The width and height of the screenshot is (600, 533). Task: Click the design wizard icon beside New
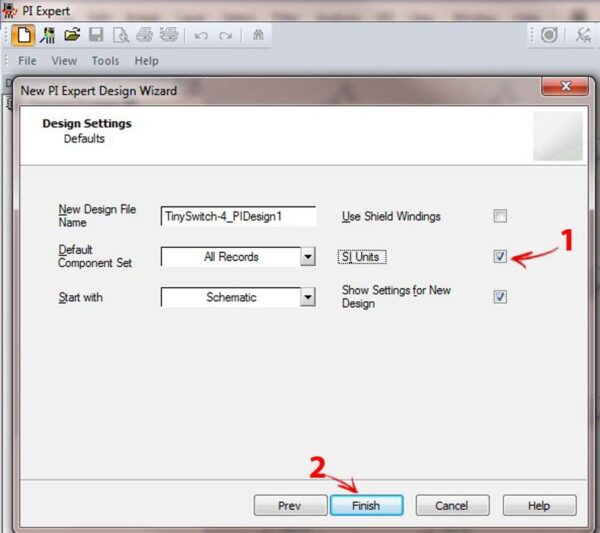click(x=47, y=35)
